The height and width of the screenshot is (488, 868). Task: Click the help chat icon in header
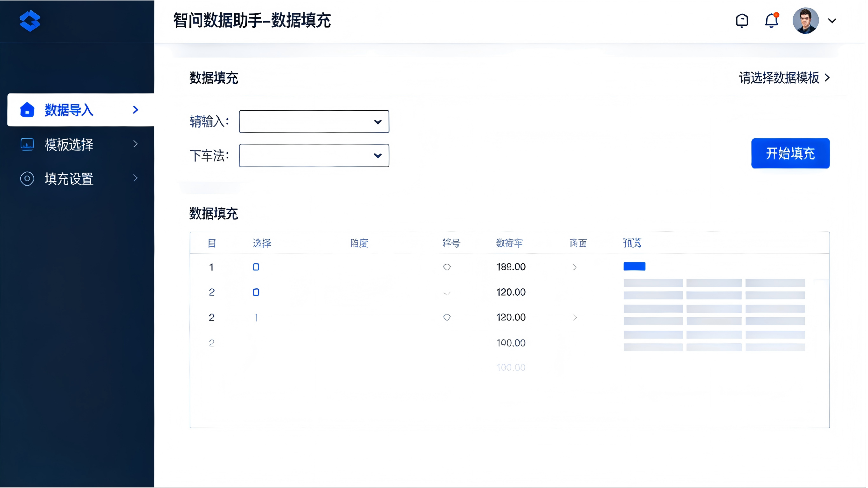pyautogui.click(x=742, y=21)
